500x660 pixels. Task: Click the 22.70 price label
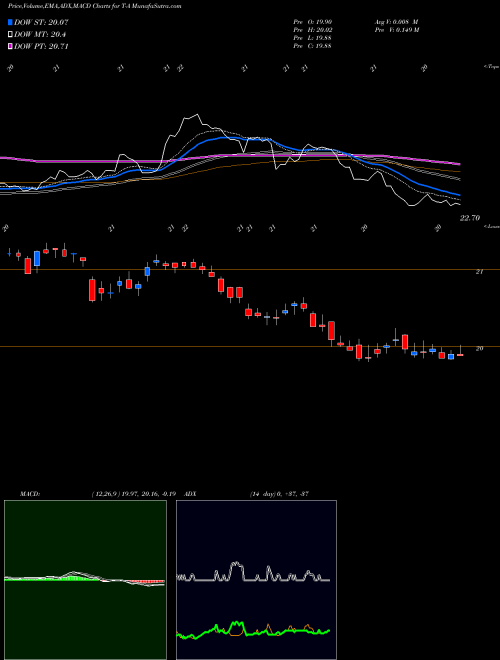[470, 218]
